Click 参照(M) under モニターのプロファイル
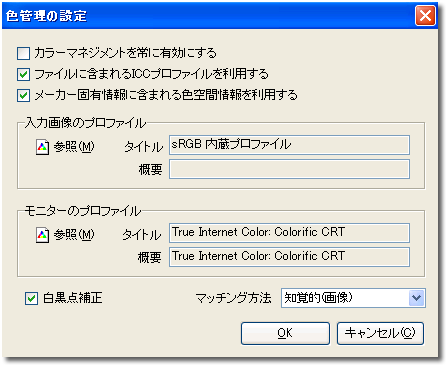This screenshot has width=446, height=365. [x=74, y=235]
